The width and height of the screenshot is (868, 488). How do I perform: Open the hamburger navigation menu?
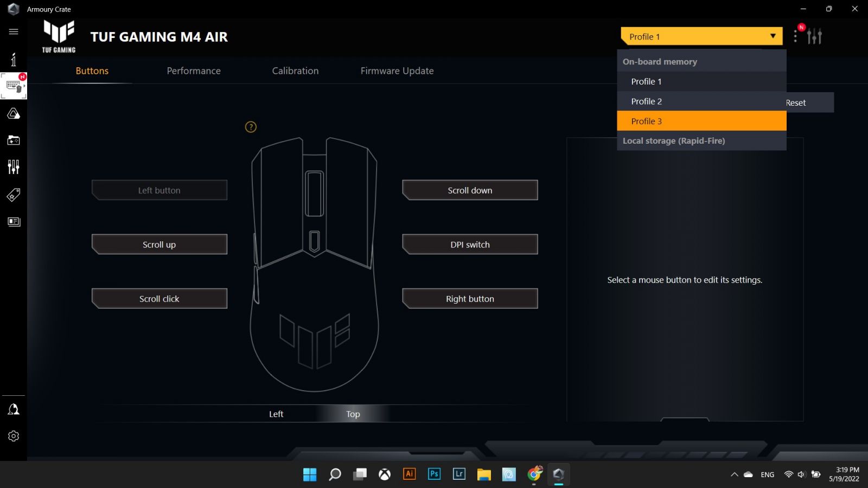coord(14,31)
